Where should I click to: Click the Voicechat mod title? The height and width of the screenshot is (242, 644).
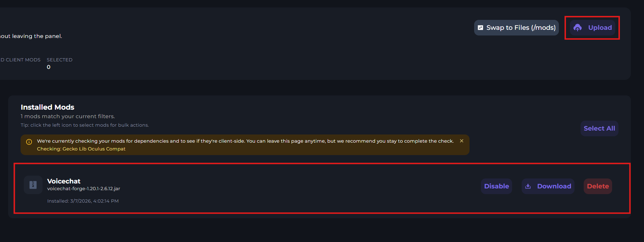click(64, 181)
